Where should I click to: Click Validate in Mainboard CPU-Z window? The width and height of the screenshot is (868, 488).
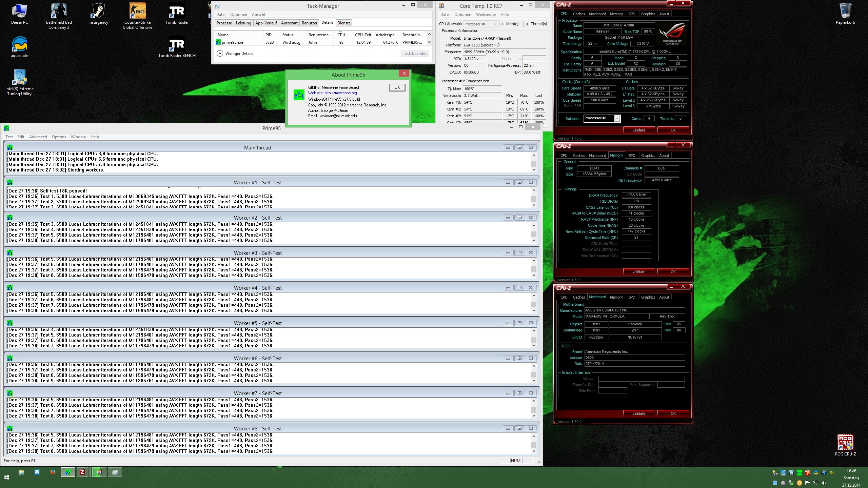tap(639, 413)
